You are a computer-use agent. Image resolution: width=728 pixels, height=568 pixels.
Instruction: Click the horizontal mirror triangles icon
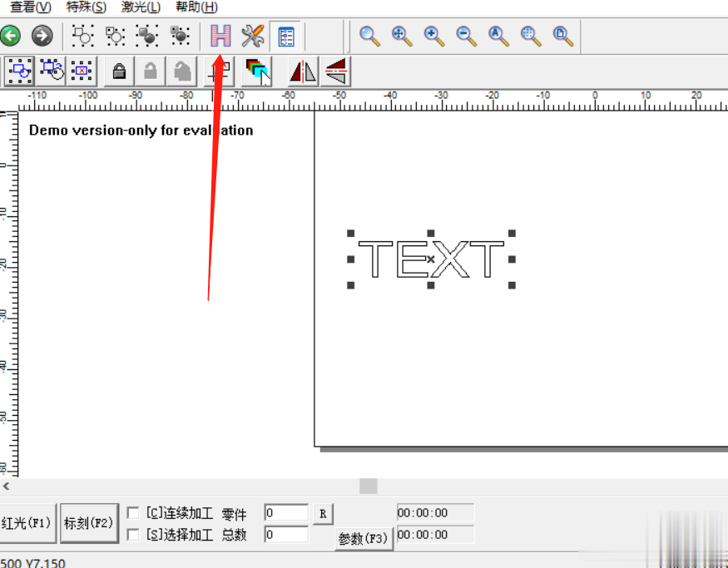coord(303,72)
